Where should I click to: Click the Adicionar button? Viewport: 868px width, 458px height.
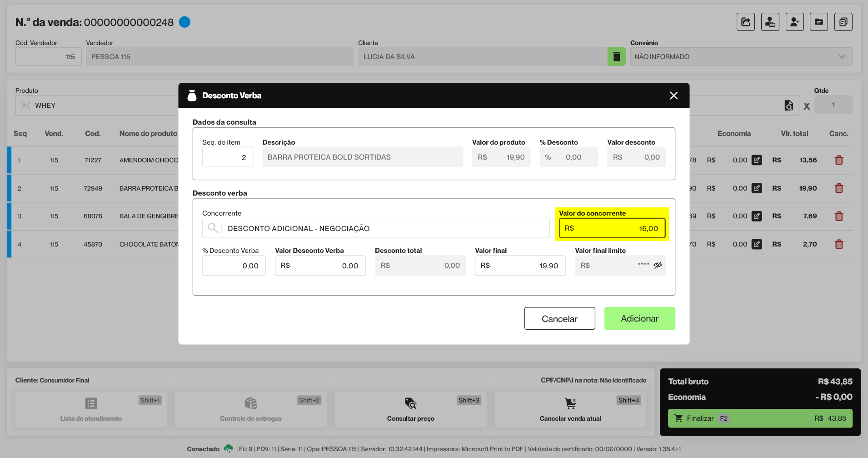pyautogui.click(x=639, y=318)
